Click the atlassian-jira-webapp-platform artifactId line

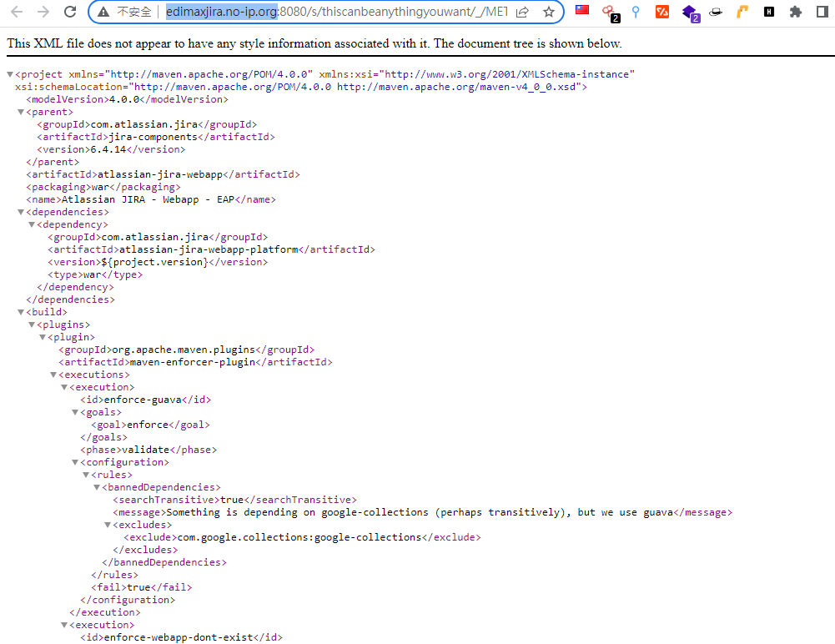pyautogui.click(x=211, y=249)
